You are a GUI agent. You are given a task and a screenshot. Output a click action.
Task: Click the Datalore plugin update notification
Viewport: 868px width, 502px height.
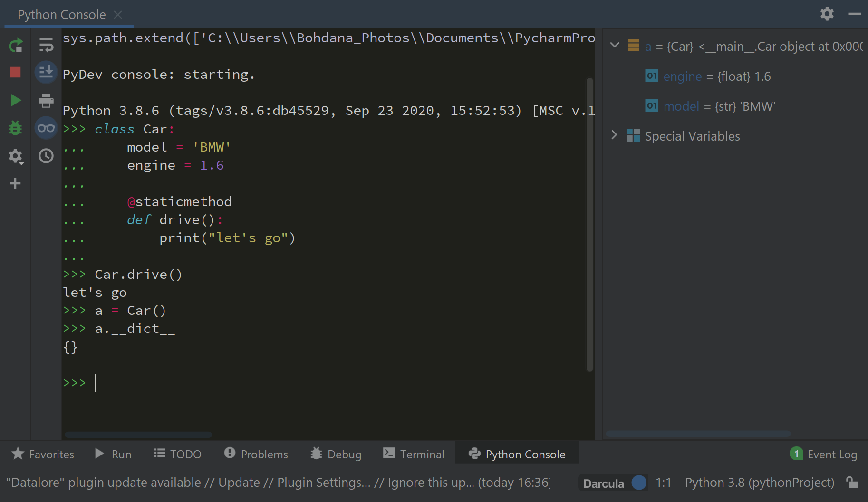(278, 483)
